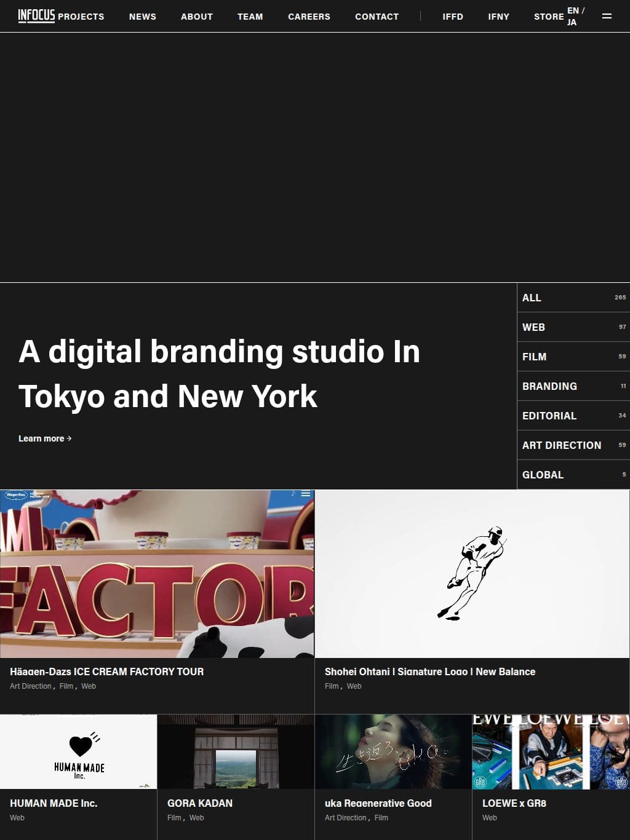630x840 pixels.
Task: Filter projects by EDITORIAL
Action: [573, 416]
